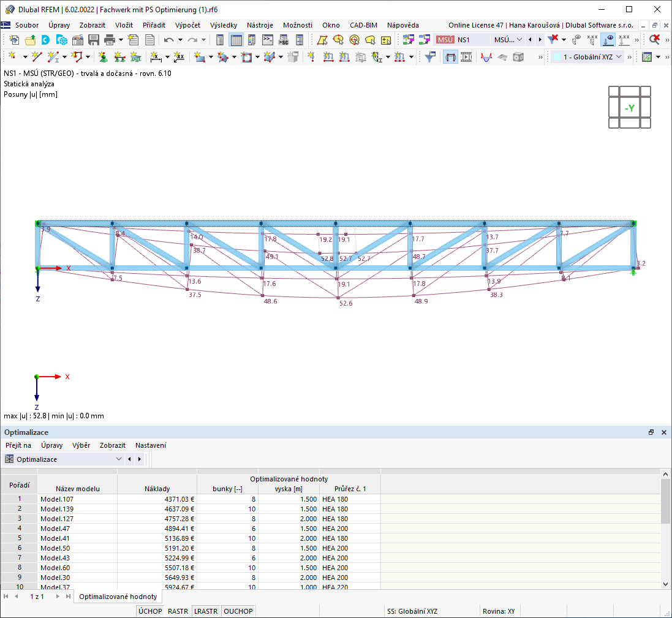The height and width of the screenshot is (618, 672).
Task: Expand the print dropdown arrow
Action: pyautogui.click(x=121, y=40)
